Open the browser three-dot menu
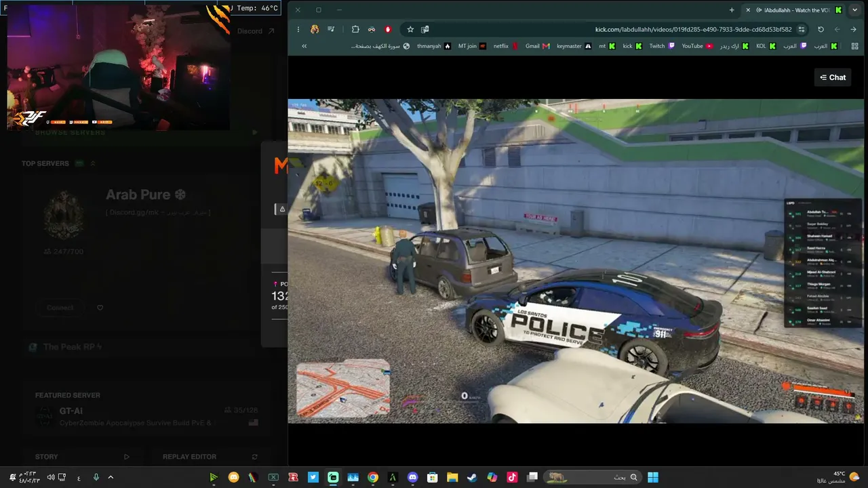The height and width of the screenshot is (488, 868). pyautogui.click(x=298, y=29)
